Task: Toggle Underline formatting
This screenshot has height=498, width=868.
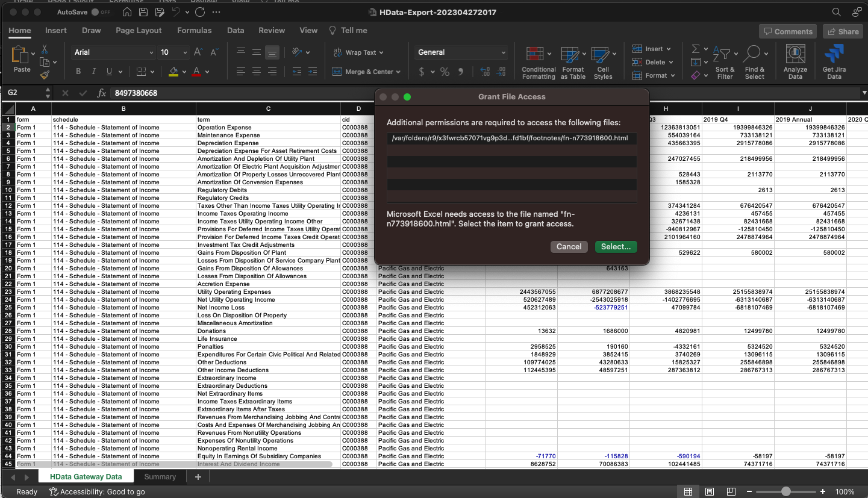Action: pyautogui.click(x=109, y=72)
